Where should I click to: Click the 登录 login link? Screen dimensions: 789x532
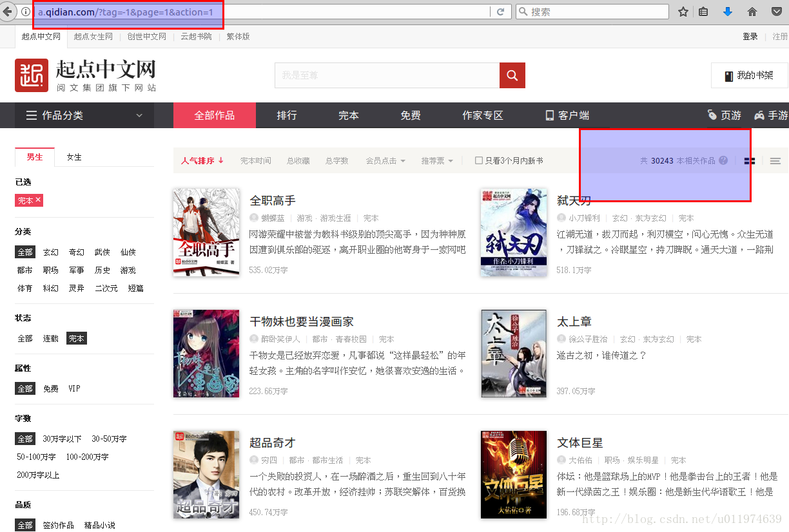tap(750, 37)
